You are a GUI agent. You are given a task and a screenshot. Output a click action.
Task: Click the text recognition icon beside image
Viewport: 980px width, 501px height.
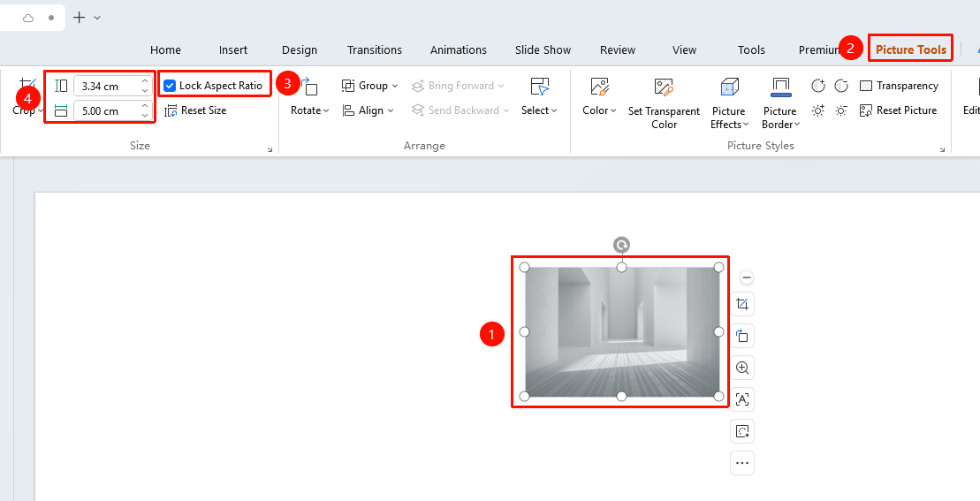742,399
